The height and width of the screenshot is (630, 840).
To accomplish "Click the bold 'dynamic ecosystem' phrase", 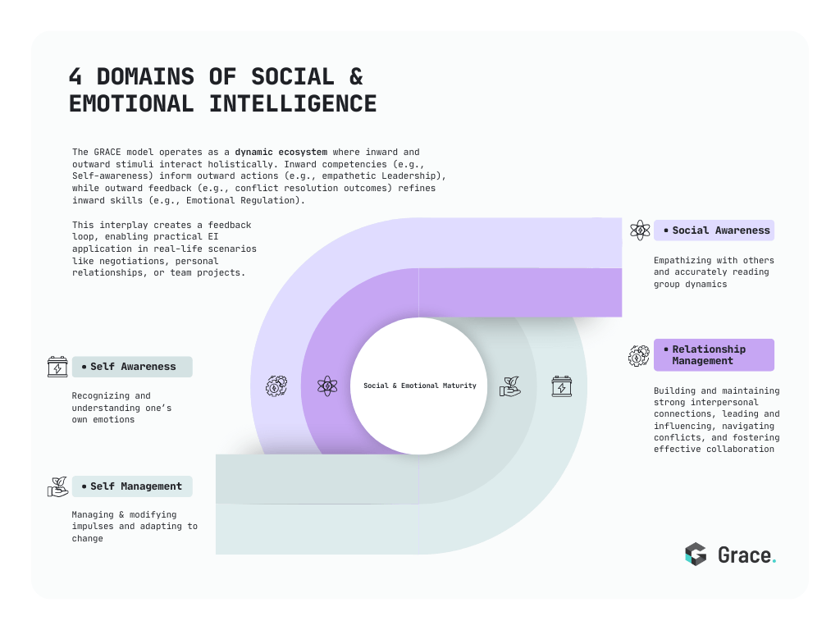I will pyautogui.click(x=281, y=152).
